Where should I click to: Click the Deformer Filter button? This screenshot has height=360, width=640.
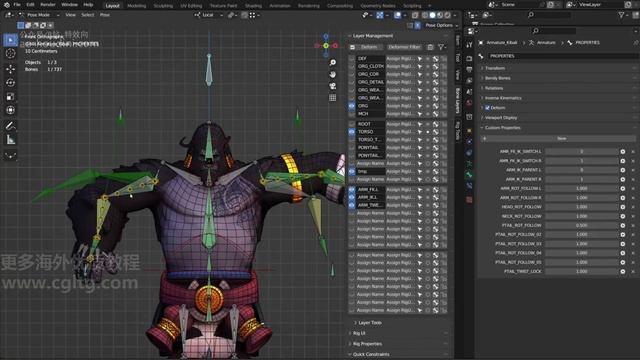tap(404, 47)
